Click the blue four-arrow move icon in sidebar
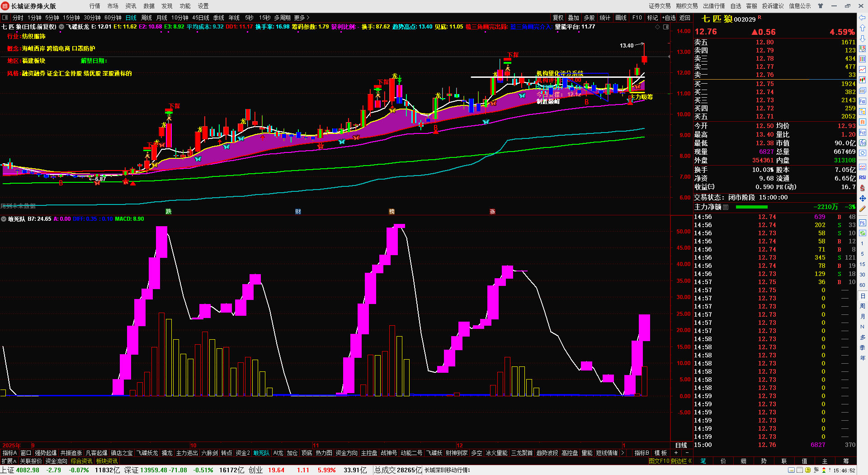This screenshot has width=868, height=475. 863,198
